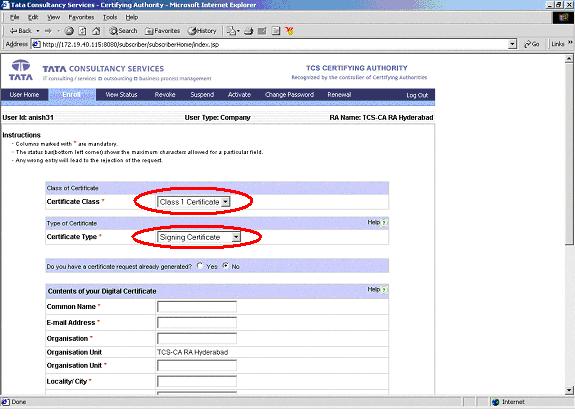Go to the User Home tab
575x418 pixels.
click(x=24, y=95)
